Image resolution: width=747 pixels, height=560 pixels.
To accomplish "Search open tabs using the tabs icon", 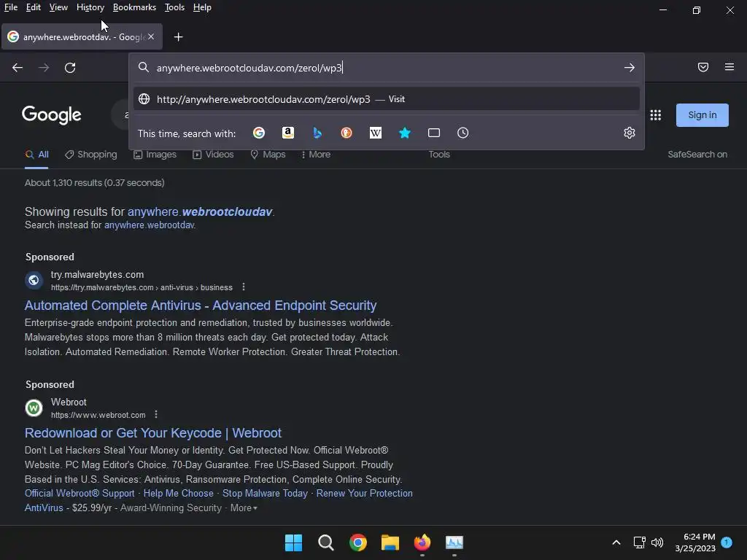I will point(434,133).
